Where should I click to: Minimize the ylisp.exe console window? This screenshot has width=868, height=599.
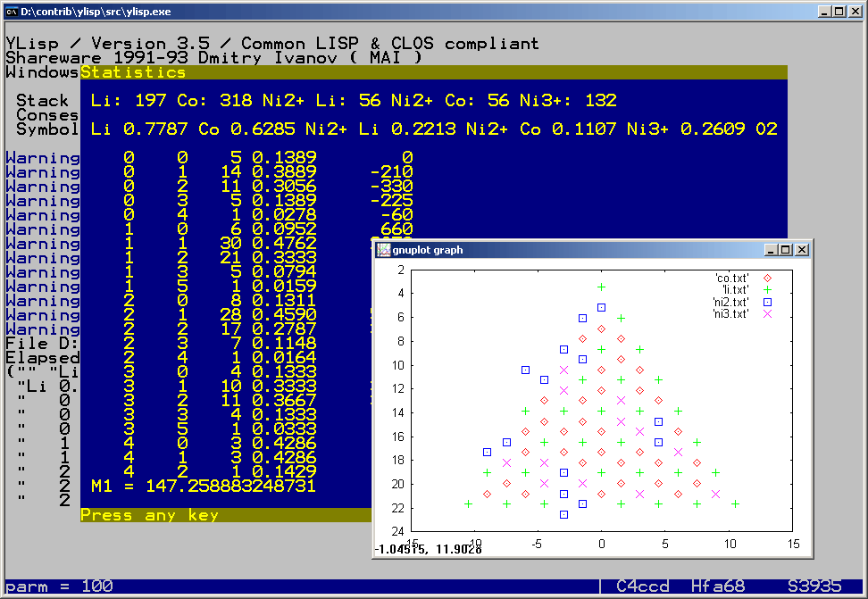pyautogui.click(x=823, y=11)
